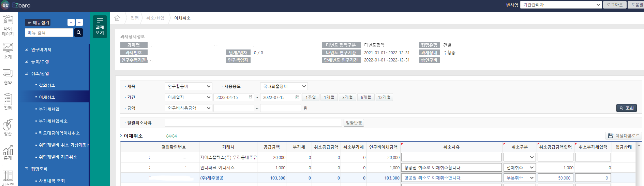Open the 부가세환입취소 menu item
The width and height of the screenshot is (644, 186).
[x=53, y=121]
